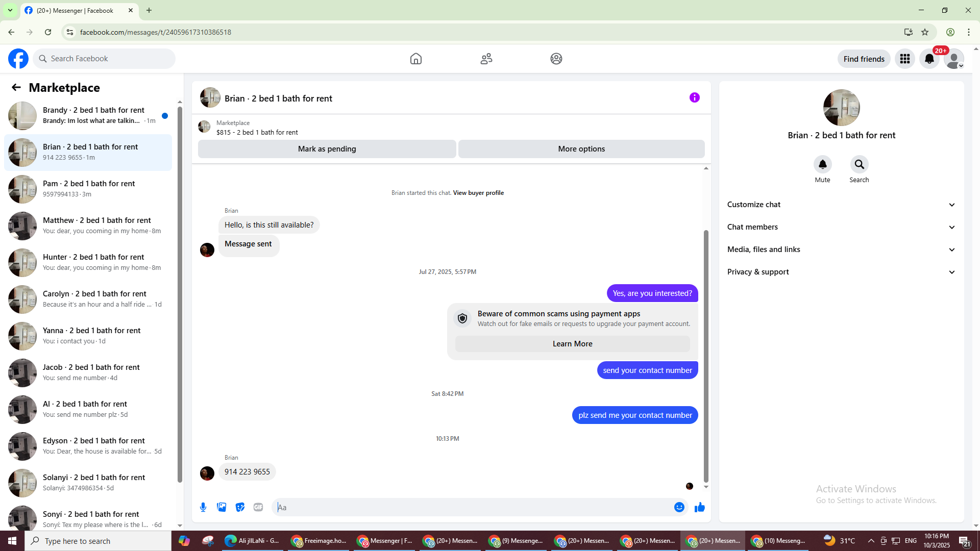Open Solanyi's 2 bed 1 bath conversation
The height and width of the screenshot is (551, 980).
click(x=88, y=483)
